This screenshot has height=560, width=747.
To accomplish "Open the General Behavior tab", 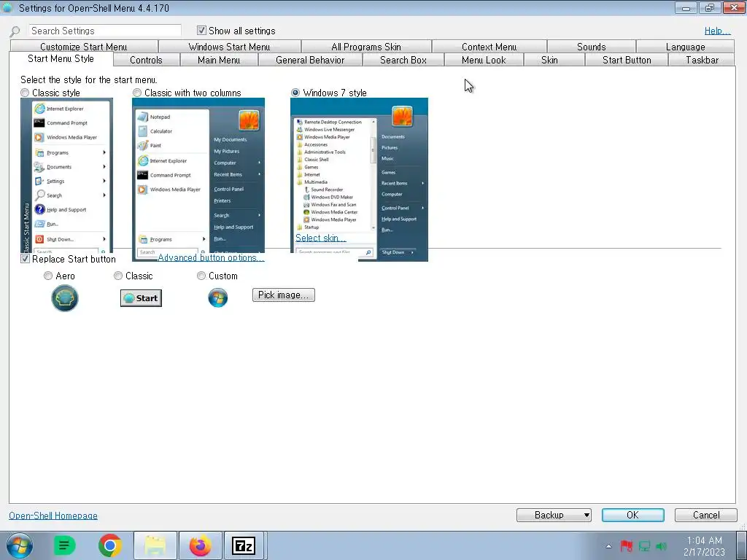I will (x=310, y=60).
